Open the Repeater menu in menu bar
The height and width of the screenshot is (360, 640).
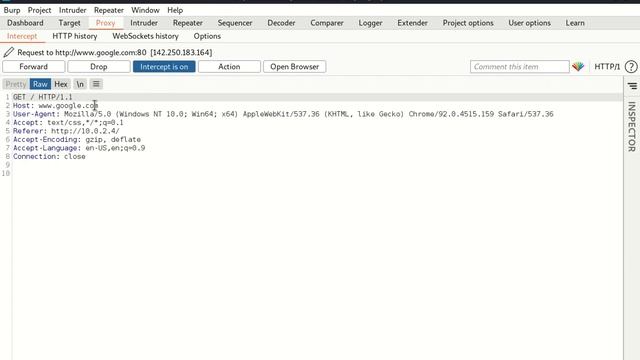(x=109, y=10)
